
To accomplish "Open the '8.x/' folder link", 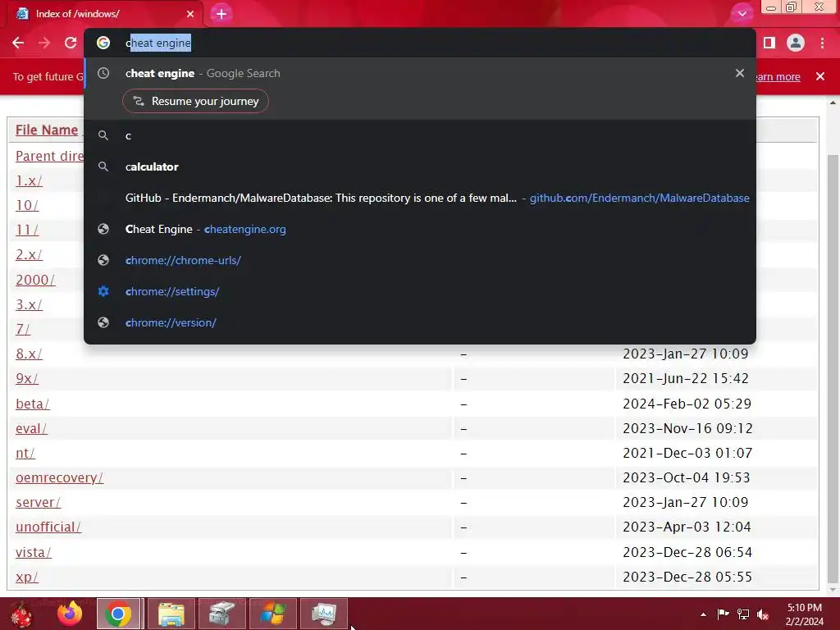I will point(29,354).
